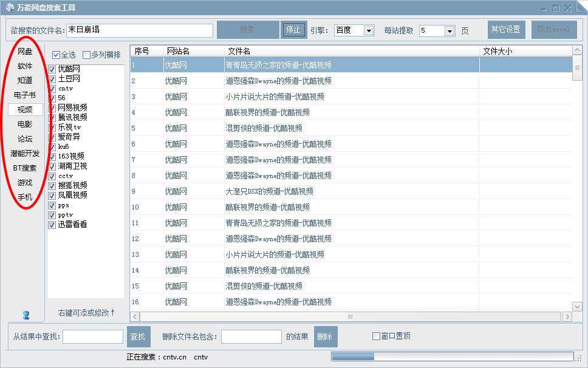Switch to the 软件 category
Image resolution: width=588 pixels, height=368 pixels.
coord(25,66)
